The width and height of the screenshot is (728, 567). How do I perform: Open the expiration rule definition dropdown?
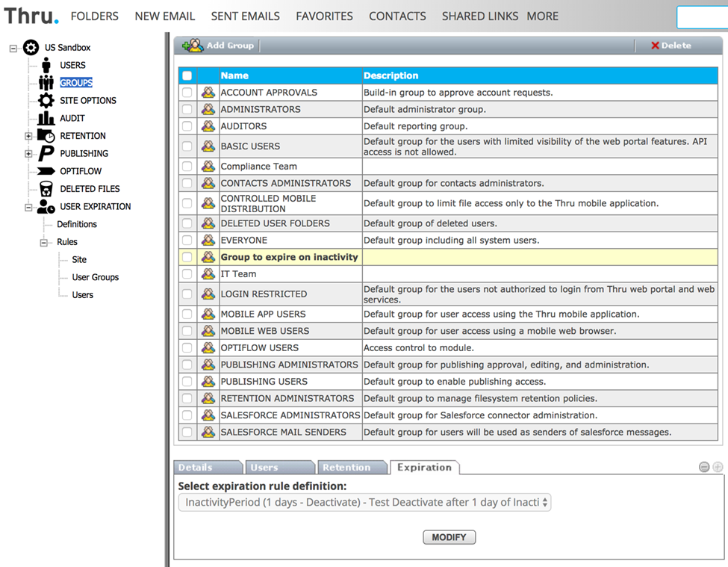point(364,503)
